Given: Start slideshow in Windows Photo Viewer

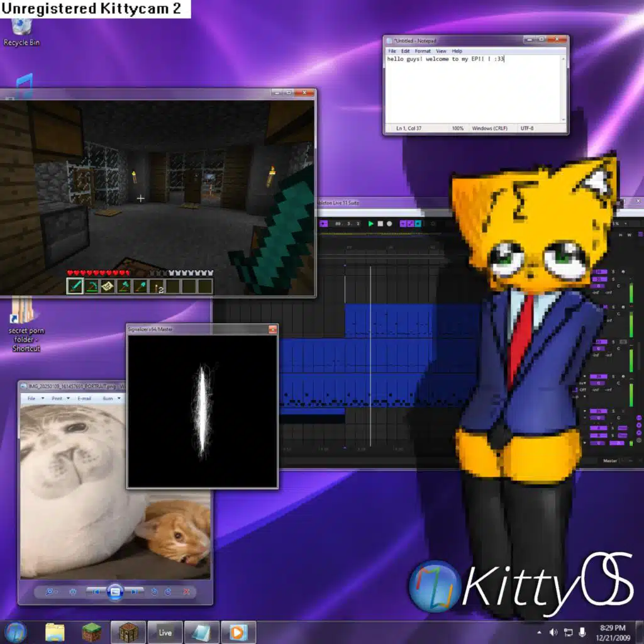Looking at the screenshot, I should pyautogui.click(x=114, y=591).
